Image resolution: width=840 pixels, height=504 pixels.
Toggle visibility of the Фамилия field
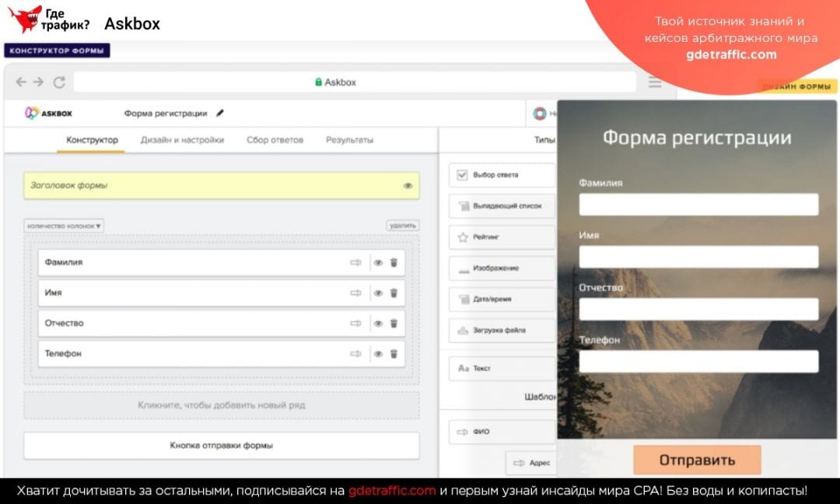coord(379,262)
